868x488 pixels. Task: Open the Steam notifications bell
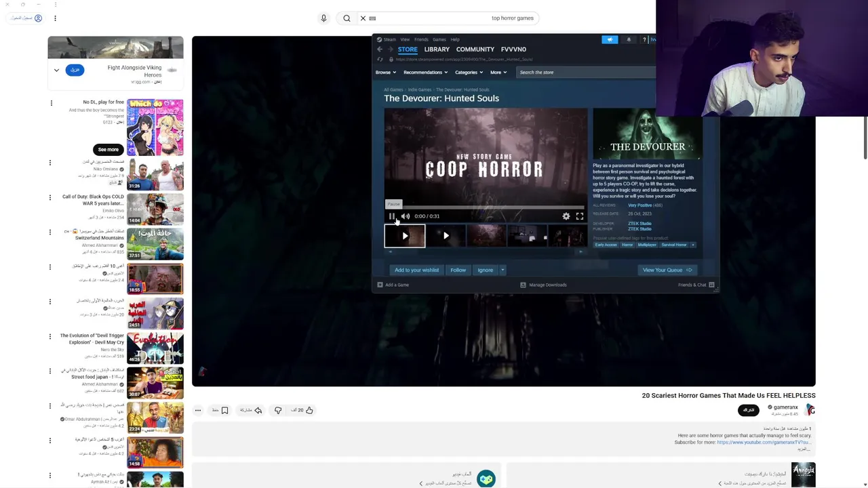(629, 39)
